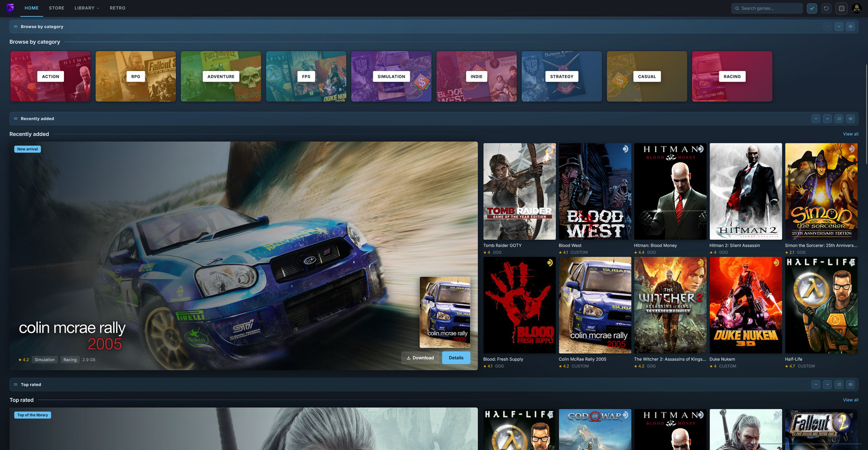868x450 pixels.
Task: Open the Retro tab
Action: click(117, 8)
